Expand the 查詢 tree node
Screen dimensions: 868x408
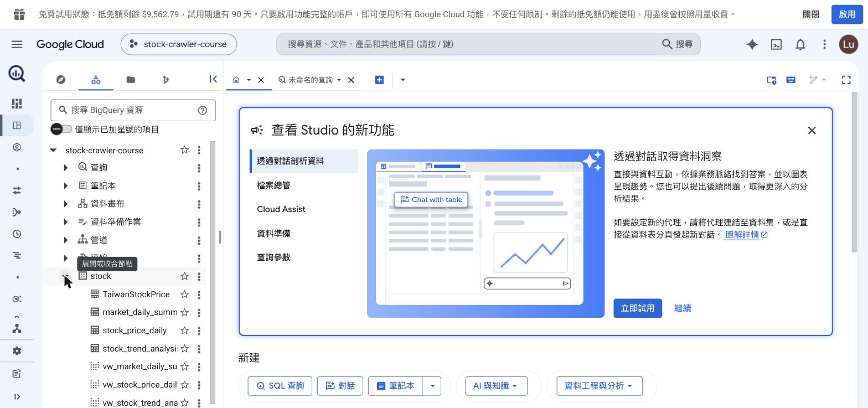[x=65, y=167]
